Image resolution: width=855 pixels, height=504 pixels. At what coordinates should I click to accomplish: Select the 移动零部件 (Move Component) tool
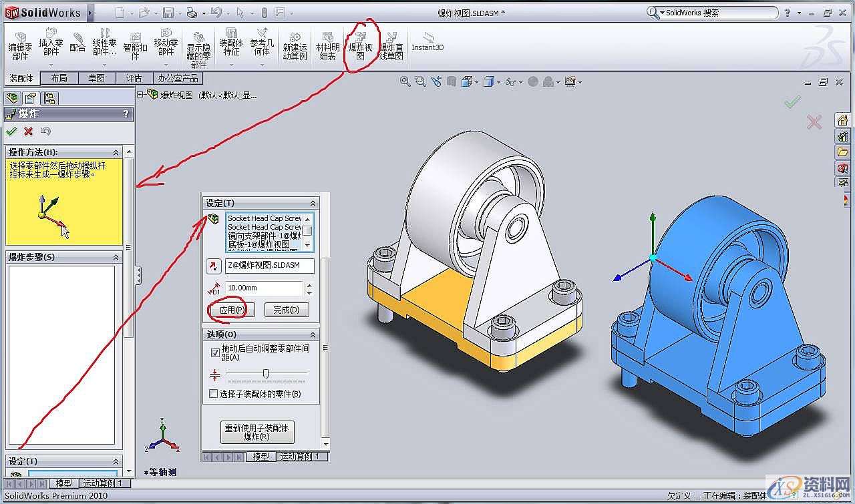pyautogui.click(x=166, y=43)
